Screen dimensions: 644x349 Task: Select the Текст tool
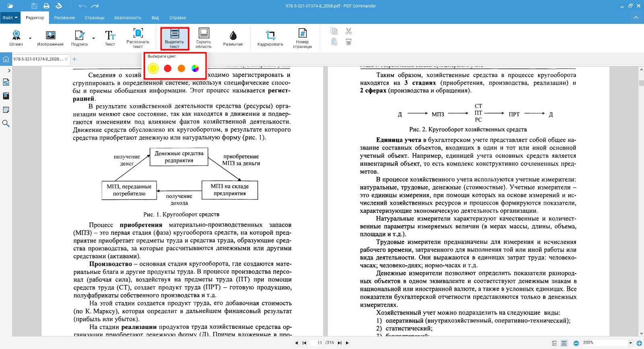110,38
